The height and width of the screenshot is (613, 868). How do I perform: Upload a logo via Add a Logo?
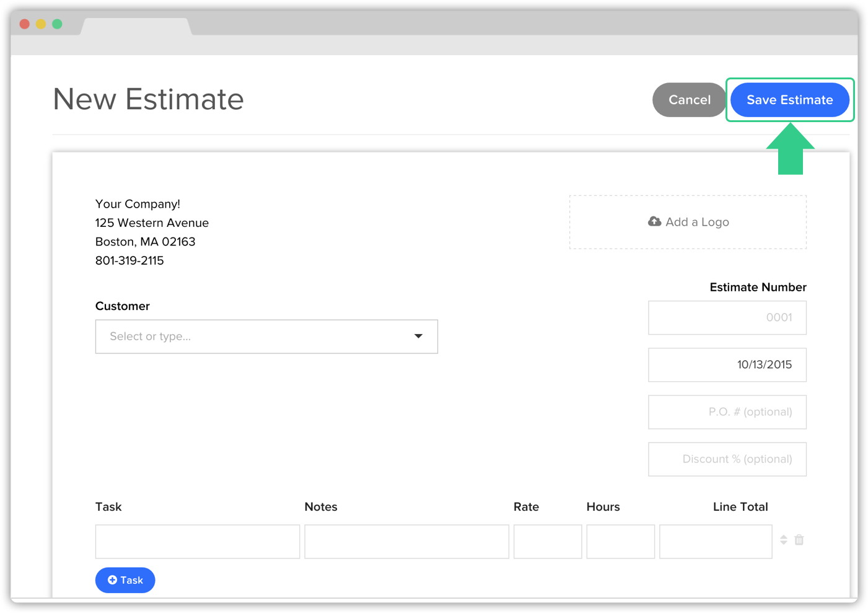(688, 222)
